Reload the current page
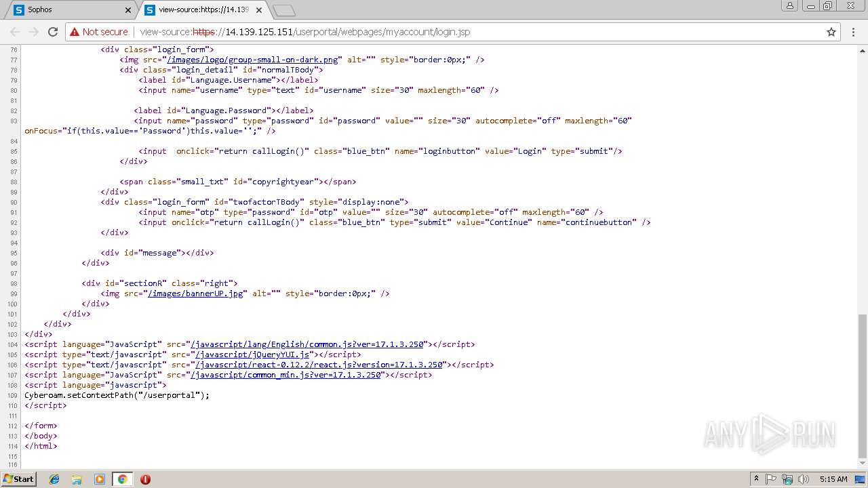Screen dimensions: 868x488 pyautogui.click(x=53, y=32)
